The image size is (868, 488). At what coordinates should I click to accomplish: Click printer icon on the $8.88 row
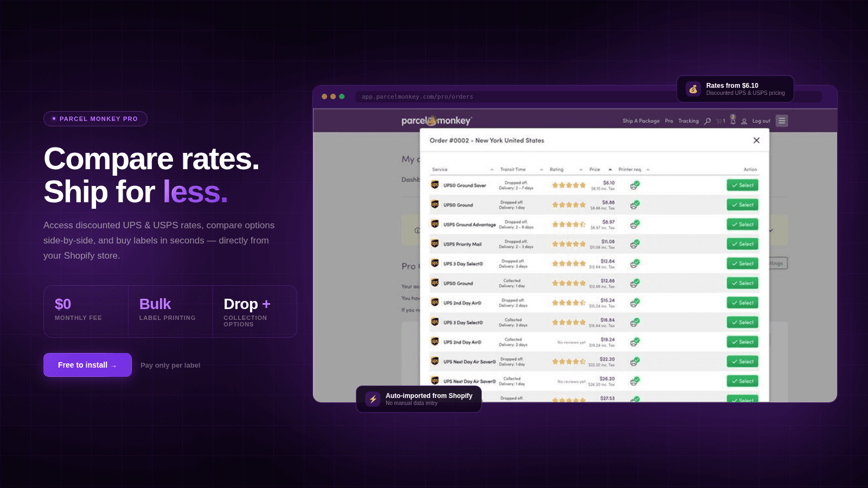pyautogui.click(x=635, y=205)
